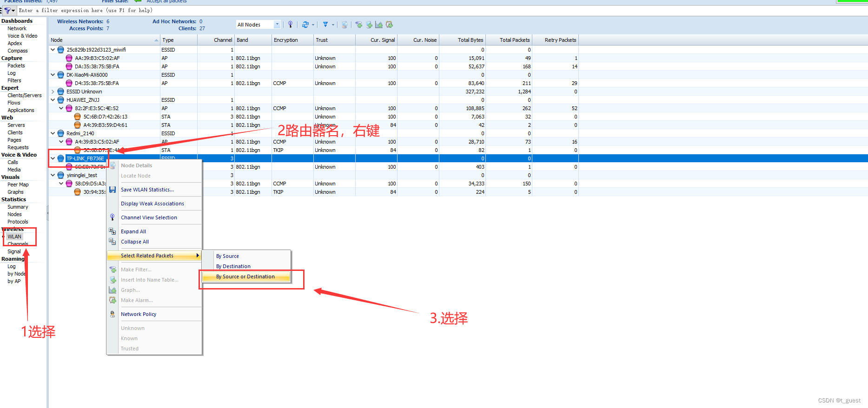Screen dimensions: 868x408
Task: Sort by the Cur. Signal column header
Action: pos(376,40)
